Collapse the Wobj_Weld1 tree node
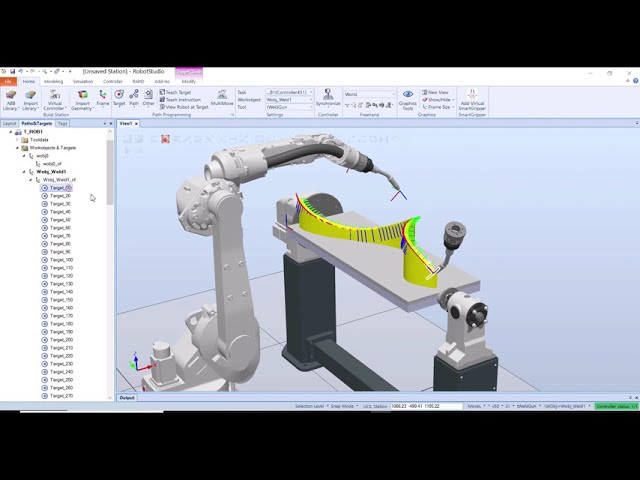 pyautogui.click(x=24, y=172)
